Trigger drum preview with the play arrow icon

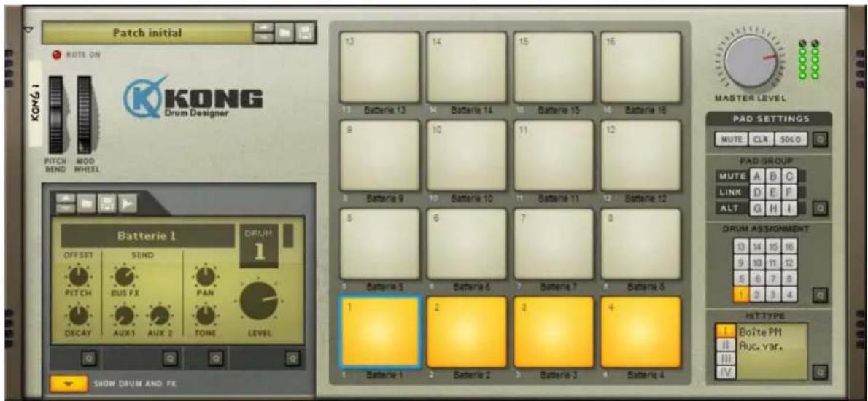(x=127, y=203)
